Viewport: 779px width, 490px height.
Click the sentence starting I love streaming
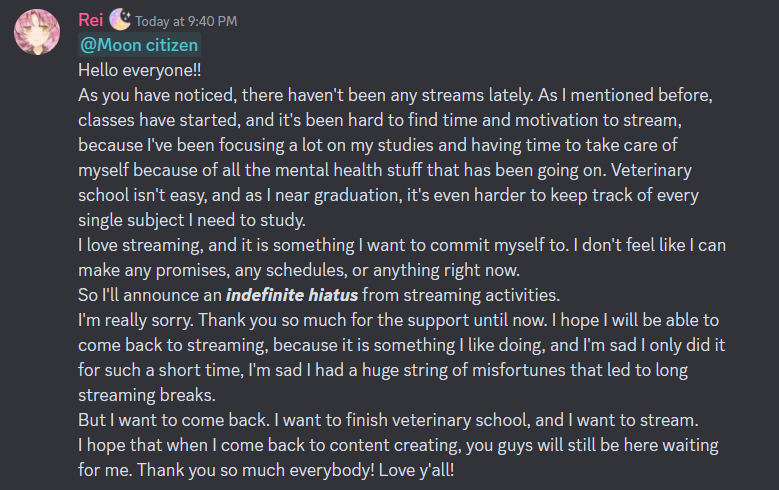[323, 245]
